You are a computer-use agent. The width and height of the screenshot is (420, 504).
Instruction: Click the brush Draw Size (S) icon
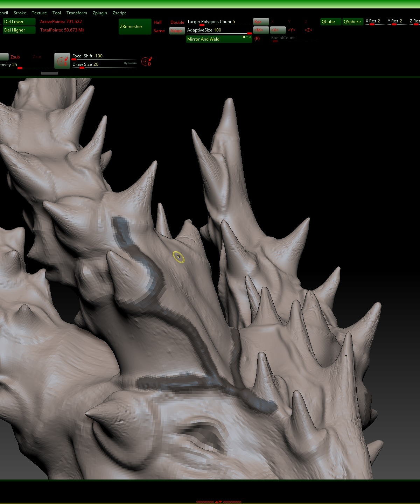(x=62, y=61)
